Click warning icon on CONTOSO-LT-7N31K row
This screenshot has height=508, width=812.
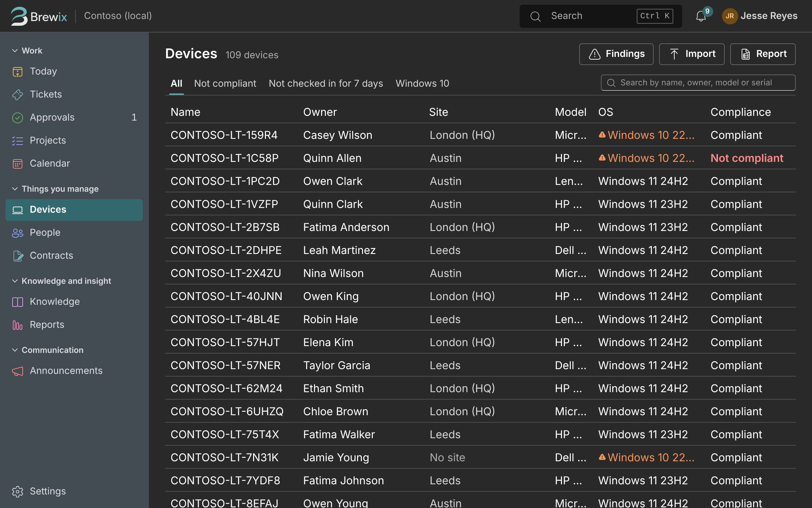tap(602, 457)
